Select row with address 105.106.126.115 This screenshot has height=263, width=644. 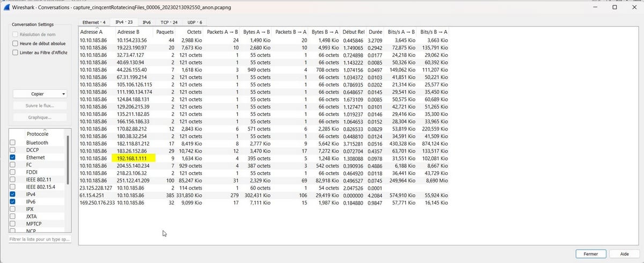pyautogui.click(x=264, y=85)
